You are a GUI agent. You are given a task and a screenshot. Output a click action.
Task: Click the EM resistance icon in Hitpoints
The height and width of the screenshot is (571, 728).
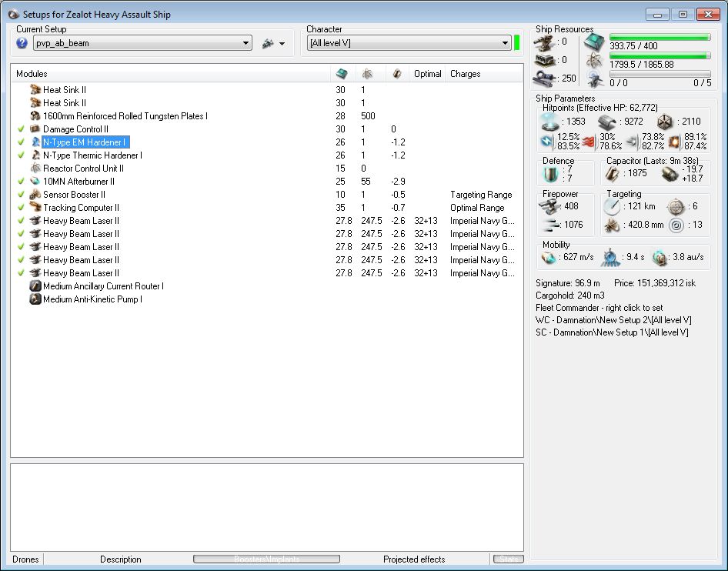point(547,142)
